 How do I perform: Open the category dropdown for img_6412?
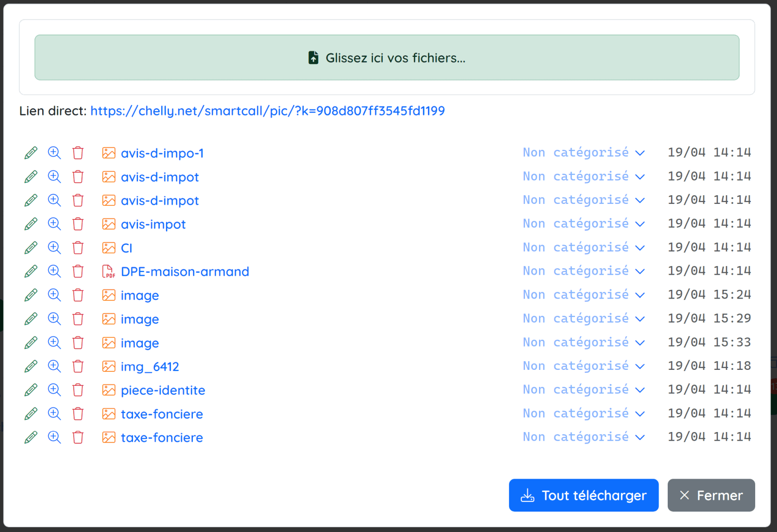[x=583, y=366]
